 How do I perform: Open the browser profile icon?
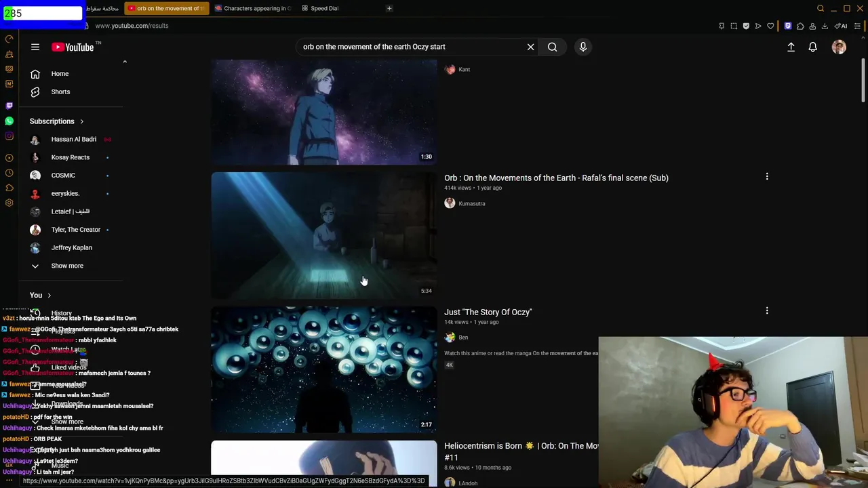812,26
